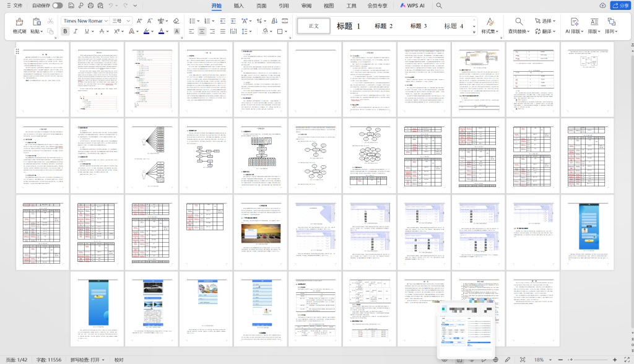Click the fit-page view icon beside 18%
Image resolution: width=634 pixels, height=364 pixels.
pyautogui.click(x=523, y=360)
